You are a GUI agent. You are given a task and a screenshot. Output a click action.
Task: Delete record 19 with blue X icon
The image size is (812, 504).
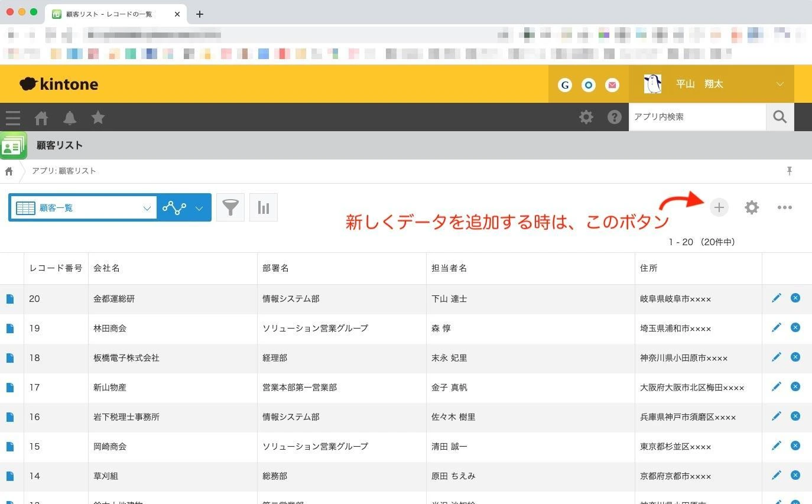pos(795,327)
